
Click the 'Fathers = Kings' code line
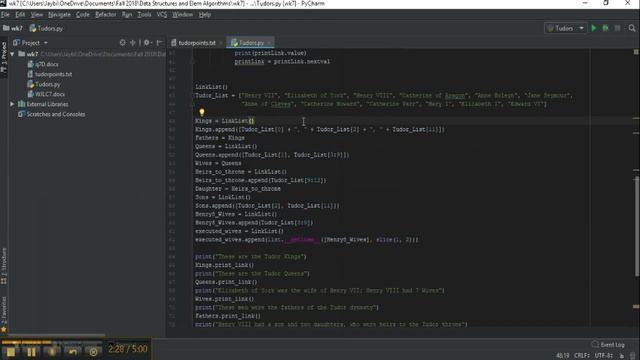pyautogui.click(x=220, y=138)
